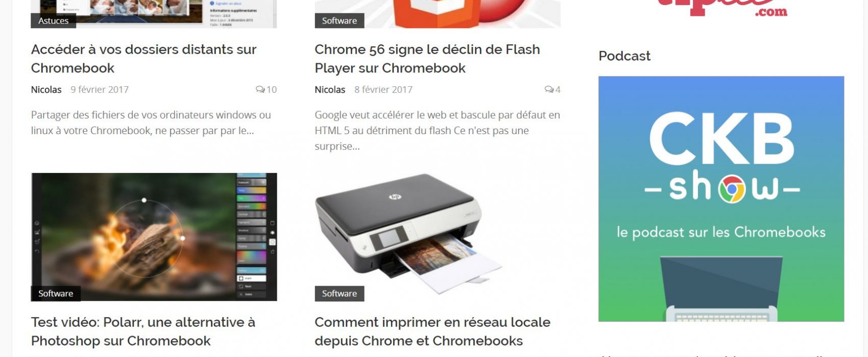Open the Polarr campfire photo thumbnail

coord(154,237)
